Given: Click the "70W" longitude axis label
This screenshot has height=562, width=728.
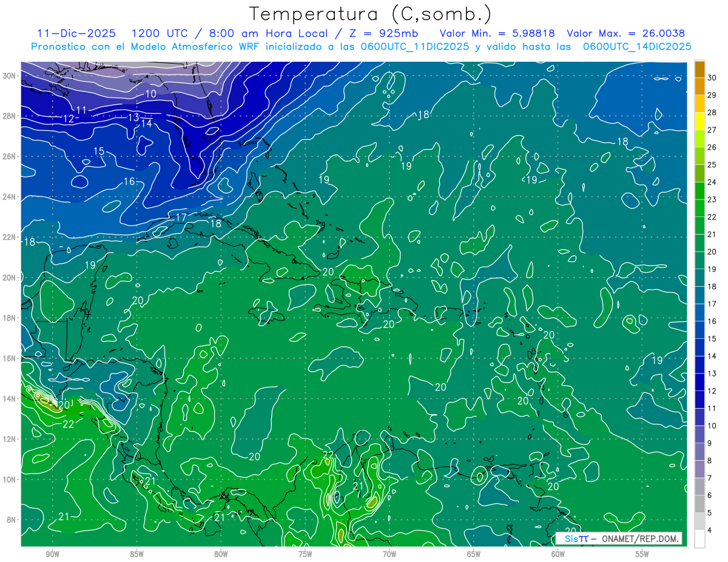Looking at the screenshot, I should click(389, 554).
